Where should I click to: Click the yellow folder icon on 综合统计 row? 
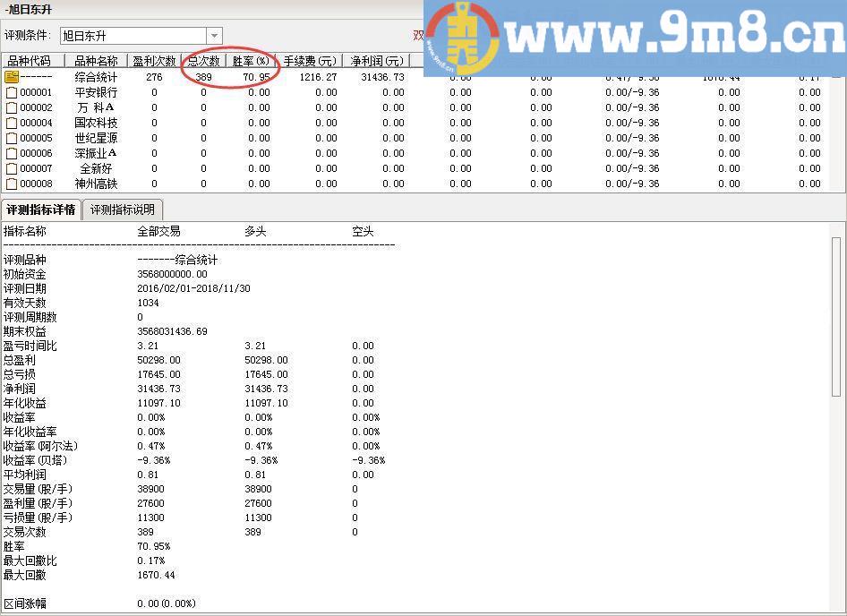[x=13, y=77]
